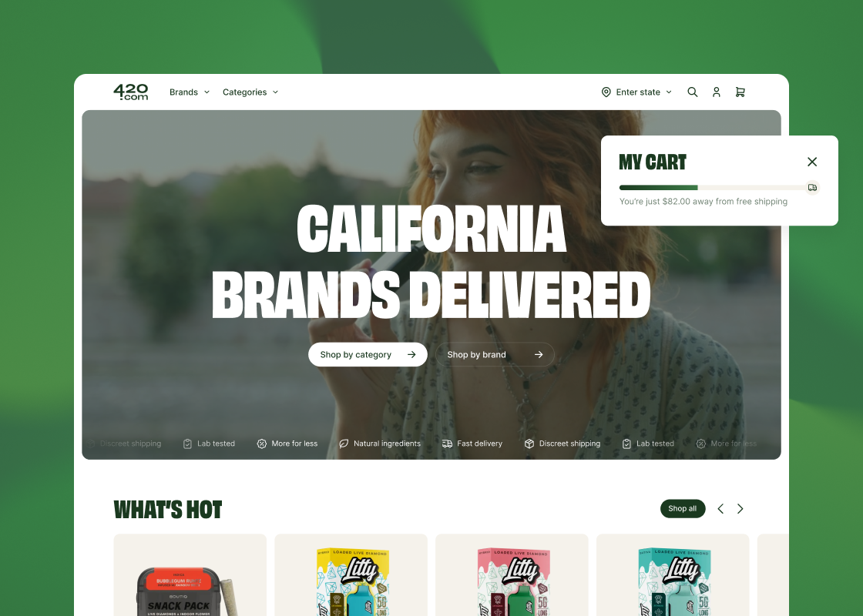This screenshot has height=616, width=863.
Task: Expand the Categories dropdown menu
Action: coord(250,92)
